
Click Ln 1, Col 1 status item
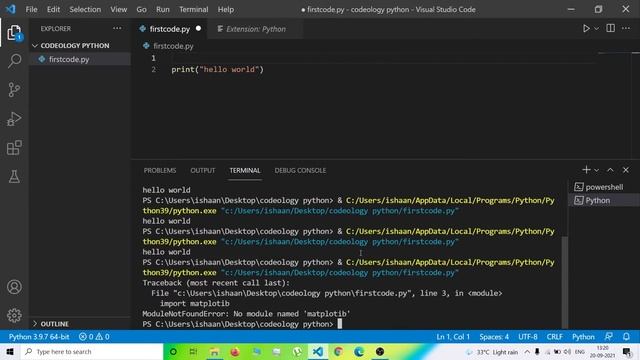(453, 337)
